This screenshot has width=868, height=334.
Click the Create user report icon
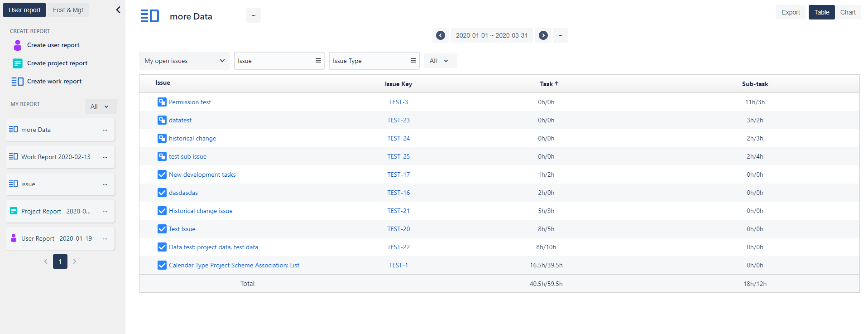18,45
